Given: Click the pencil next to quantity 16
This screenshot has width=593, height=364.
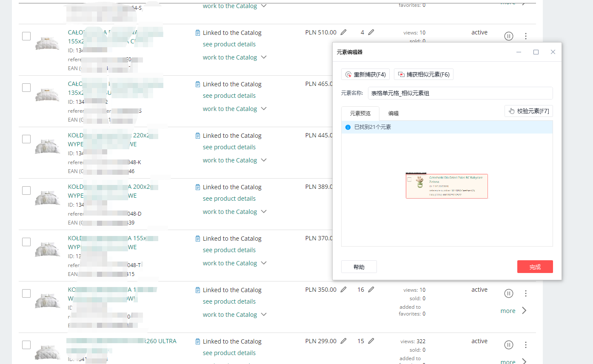Looking at the screenshot, I should click(371, 290).
